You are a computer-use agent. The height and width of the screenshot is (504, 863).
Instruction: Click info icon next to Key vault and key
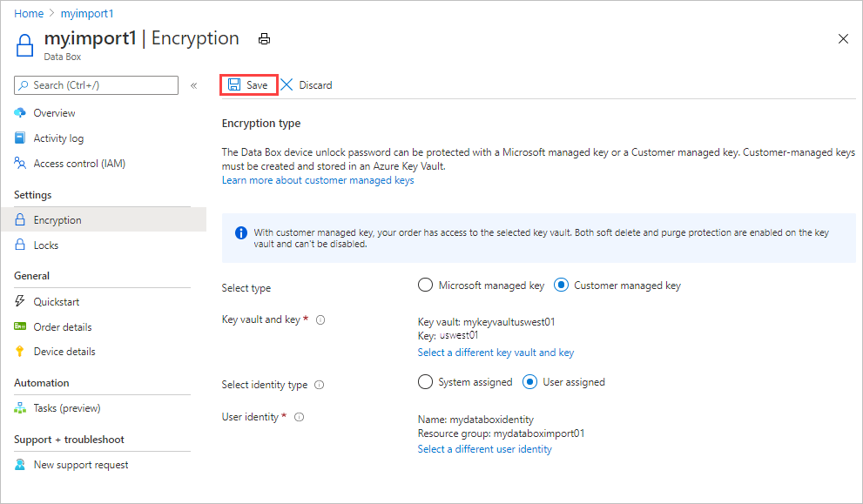coord(320,319)
